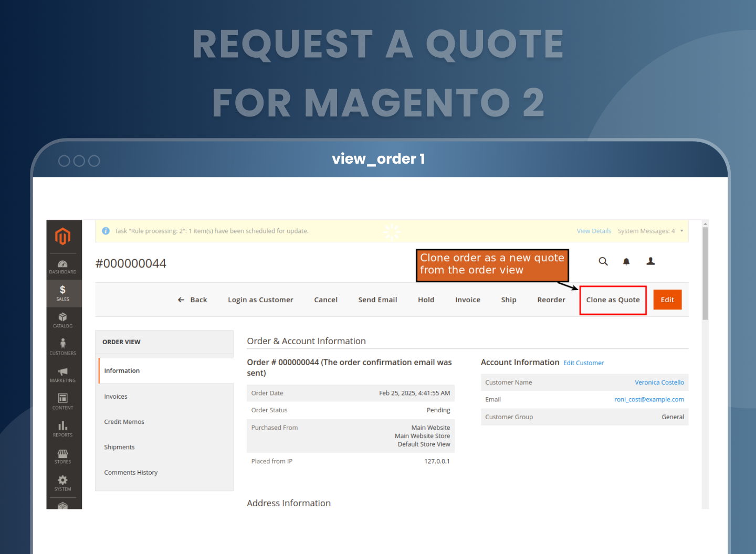The height and width of the screenshot is (554, 756).
Task: Click the vertical page scrollbar
Action: click(x=705, y=273)
